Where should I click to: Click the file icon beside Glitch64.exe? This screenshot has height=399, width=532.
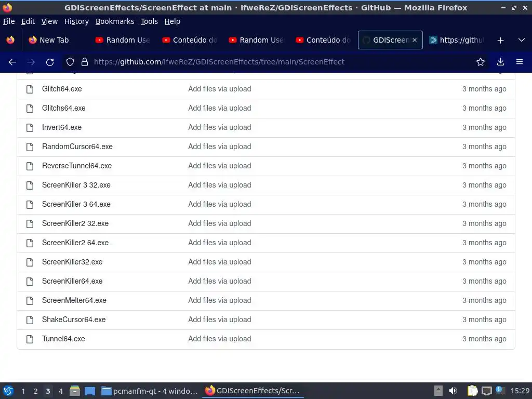point(30,89)
